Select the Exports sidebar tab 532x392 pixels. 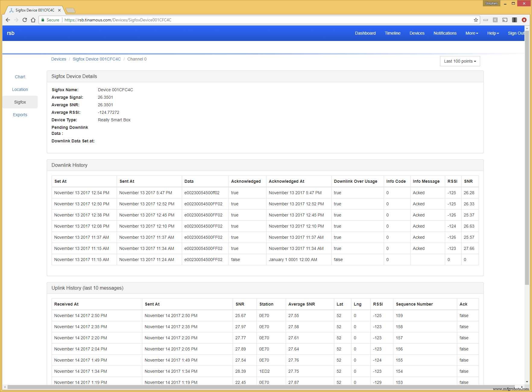click(20, 115)
